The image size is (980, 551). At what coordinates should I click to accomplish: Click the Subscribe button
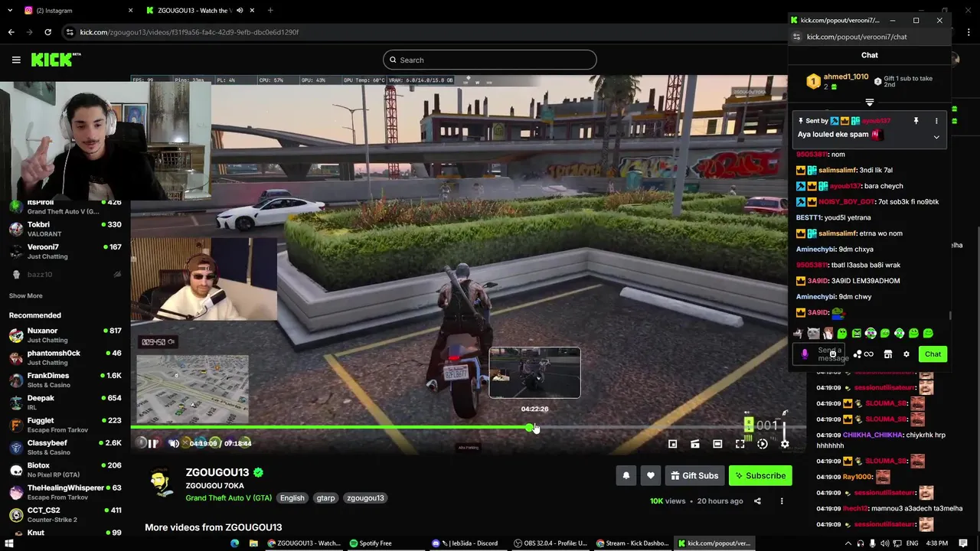tap(760, 475)
